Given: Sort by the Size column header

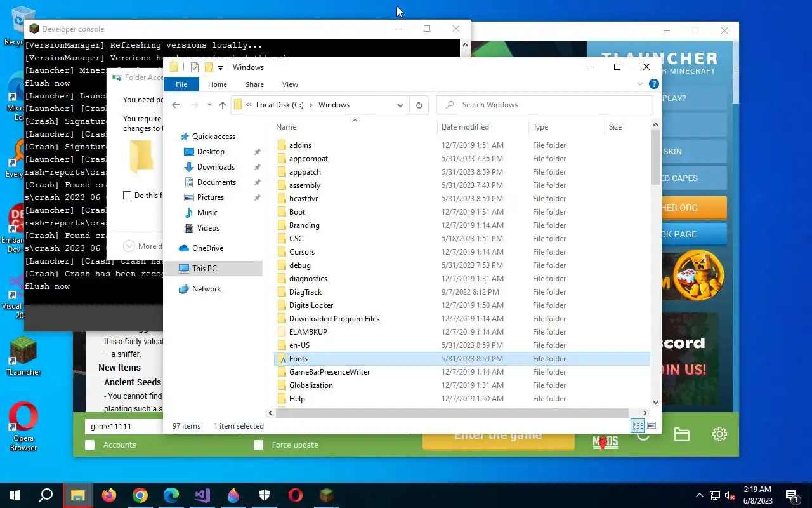Looking at the screenshot, I should pos(627,127).
